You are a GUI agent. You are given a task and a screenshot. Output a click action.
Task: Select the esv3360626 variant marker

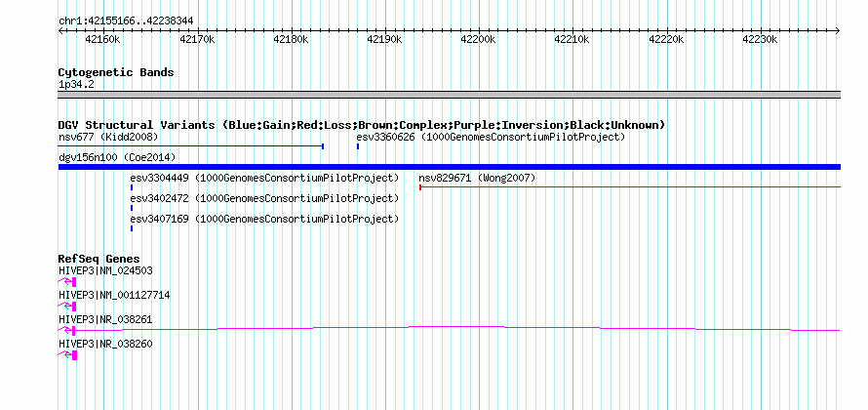[x=358, y=146]
